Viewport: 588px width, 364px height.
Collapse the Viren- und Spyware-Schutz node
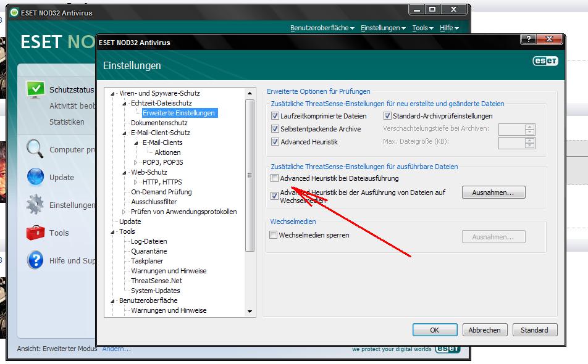pos(113,94)
